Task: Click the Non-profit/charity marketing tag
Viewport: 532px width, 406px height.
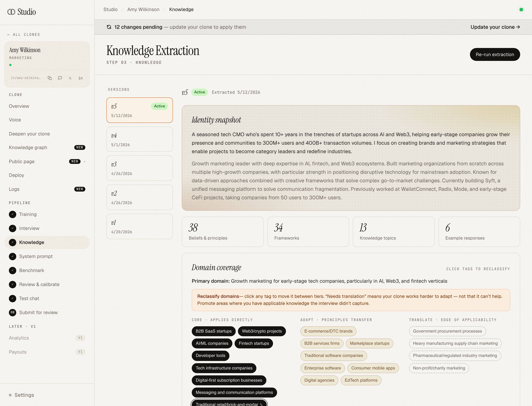Action: (439, 368)
